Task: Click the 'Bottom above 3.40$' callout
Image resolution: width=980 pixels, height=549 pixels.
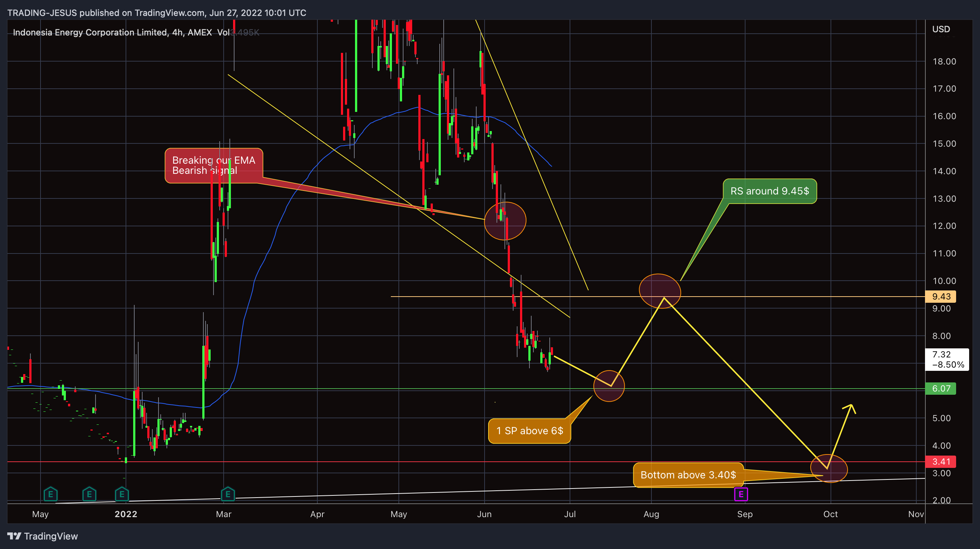Action: [x=688, y=475]
